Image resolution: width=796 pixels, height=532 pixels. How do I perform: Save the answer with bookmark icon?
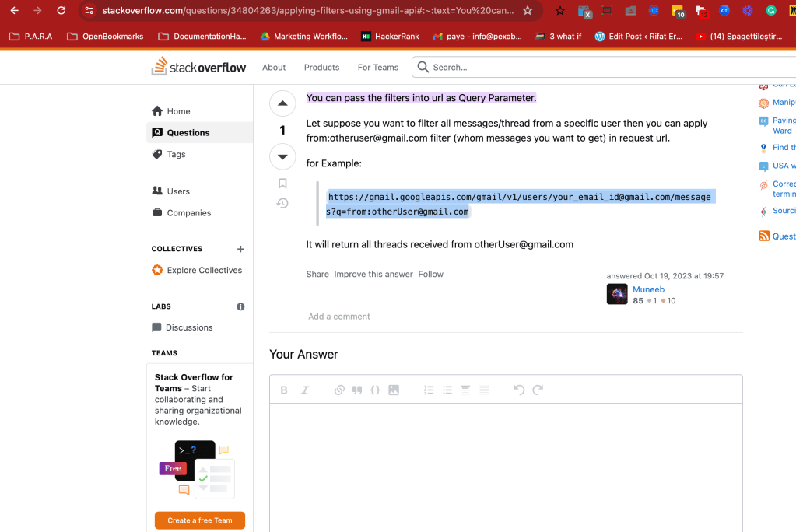click(x=282, y=184)
